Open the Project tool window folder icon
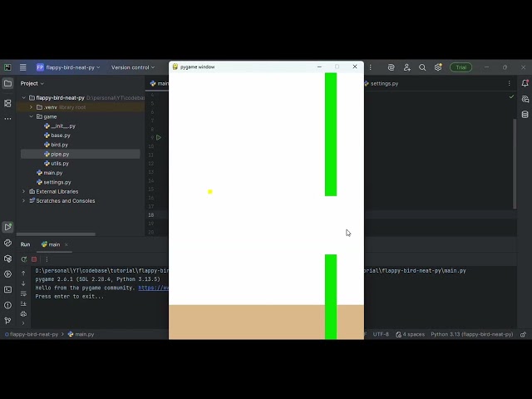532x399 pixels. coord(7,83)
